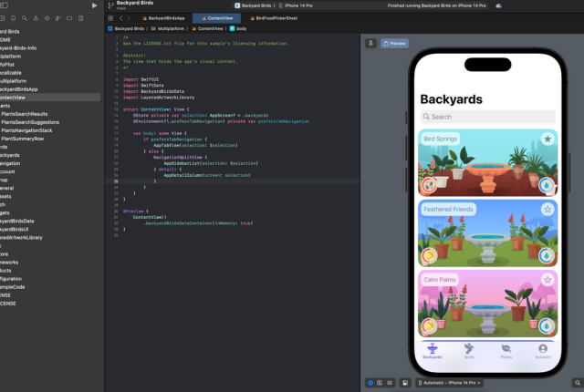Screen dimensions: 584x392
Task: Open the debug navigator
Action: [58, 18]
